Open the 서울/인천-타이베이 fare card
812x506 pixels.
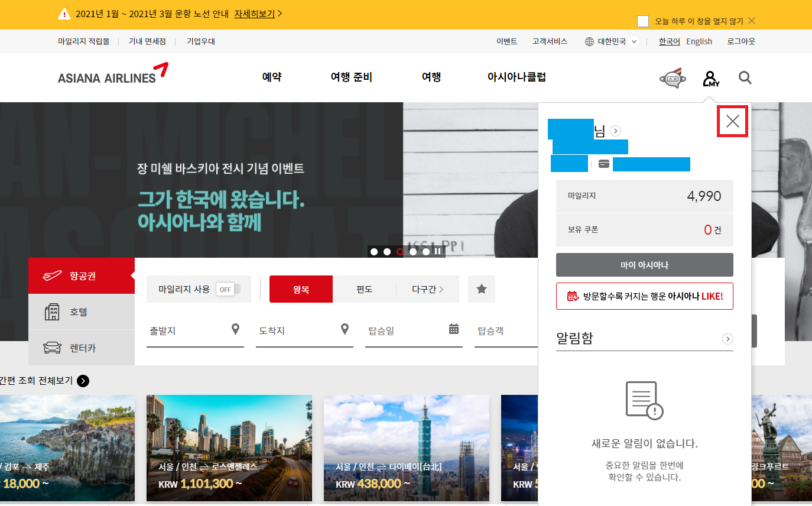tap(407, 448)
